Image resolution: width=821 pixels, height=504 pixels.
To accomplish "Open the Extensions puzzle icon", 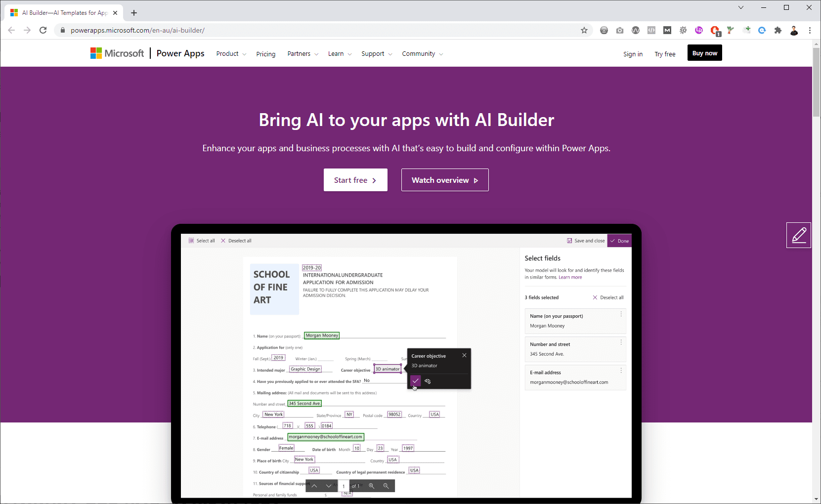I will pos(778,30).
